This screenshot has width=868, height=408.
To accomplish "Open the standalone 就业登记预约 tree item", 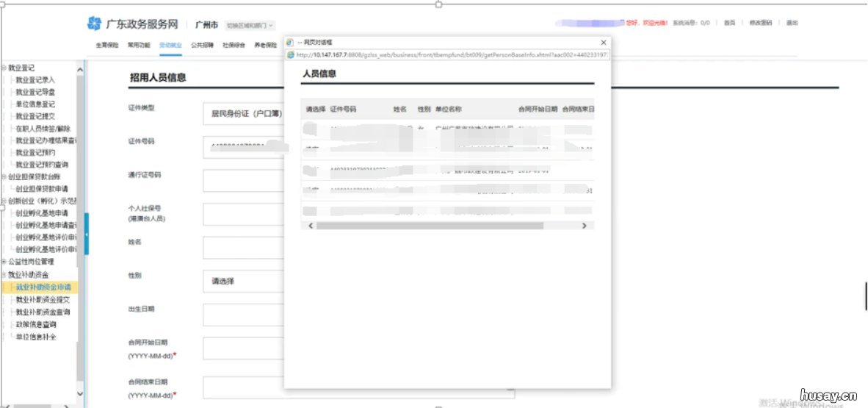I will [x=35, y=152].
